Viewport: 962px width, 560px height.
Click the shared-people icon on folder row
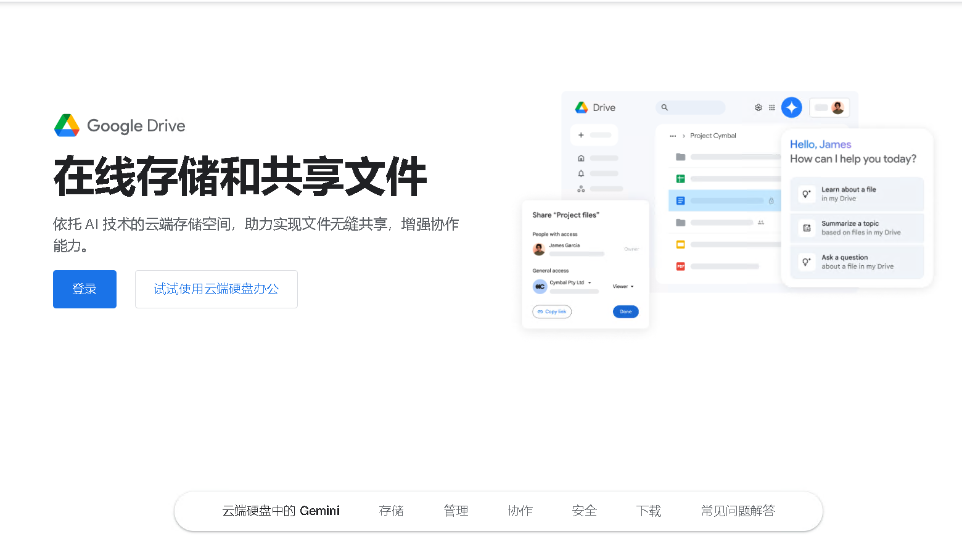point(761,222)
